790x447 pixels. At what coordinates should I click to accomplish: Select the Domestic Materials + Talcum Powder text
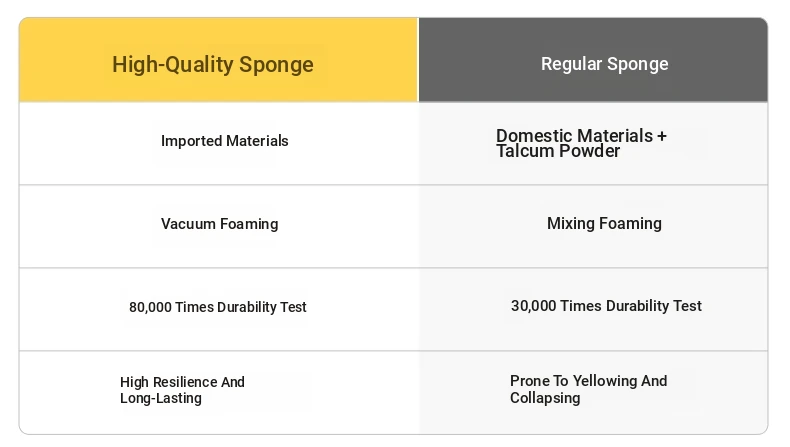(x=581, y=143)
